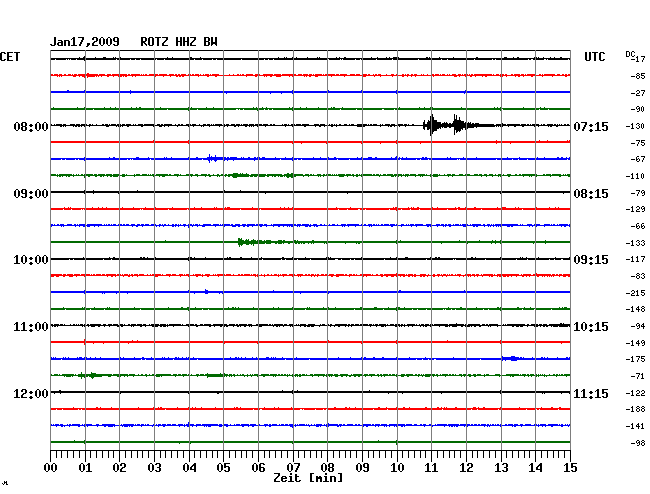Viewport: 650px width, 494px height.
Task: Select the 08:00 CET time label
Action: click(31, 126)
